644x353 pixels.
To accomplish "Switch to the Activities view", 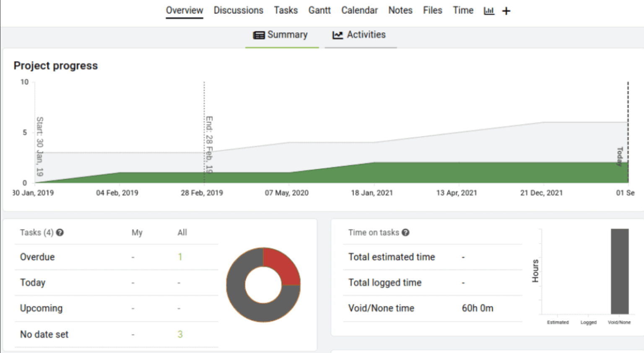I will click(366, 35).
